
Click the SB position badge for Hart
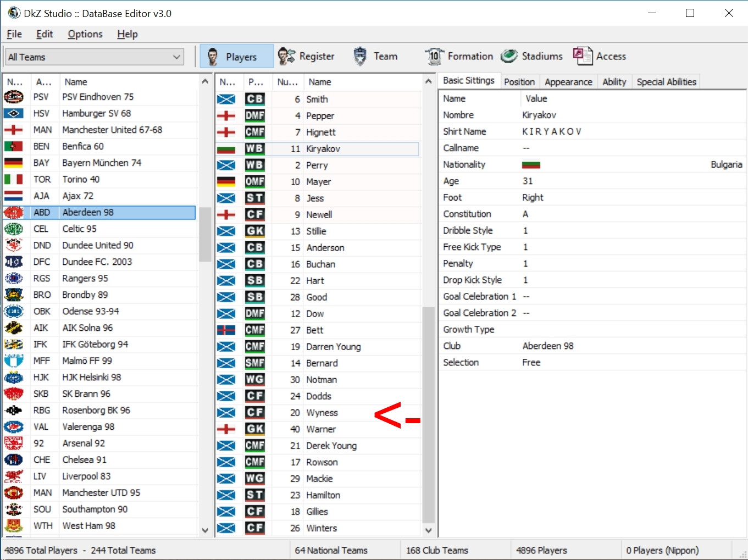pos(255,281)
